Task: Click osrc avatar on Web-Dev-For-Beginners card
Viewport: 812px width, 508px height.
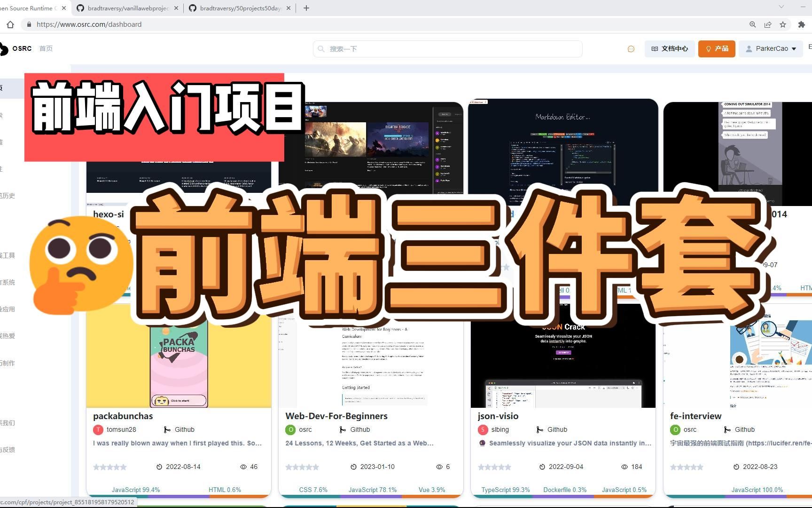Action: click(290, 429)
